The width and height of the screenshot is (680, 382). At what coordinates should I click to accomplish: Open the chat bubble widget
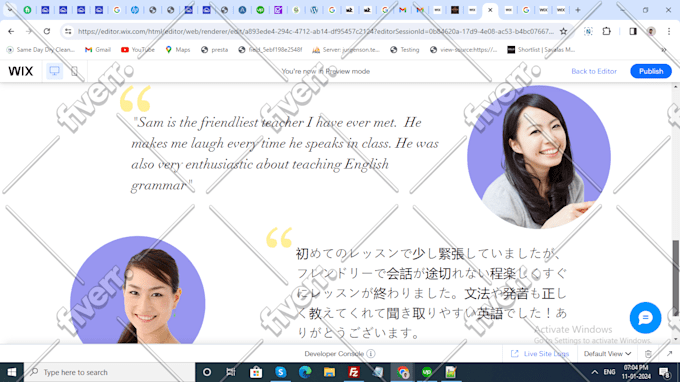pos(645,318)
